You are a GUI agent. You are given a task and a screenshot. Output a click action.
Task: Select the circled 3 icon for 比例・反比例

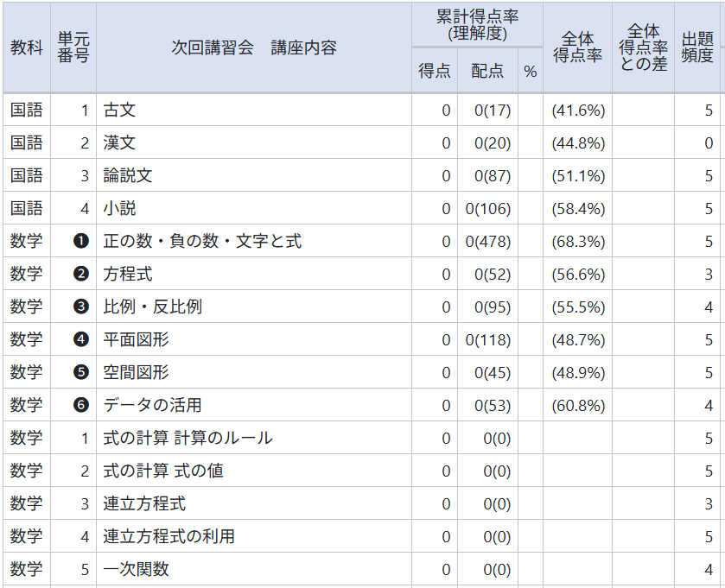[x=81, y=307]
